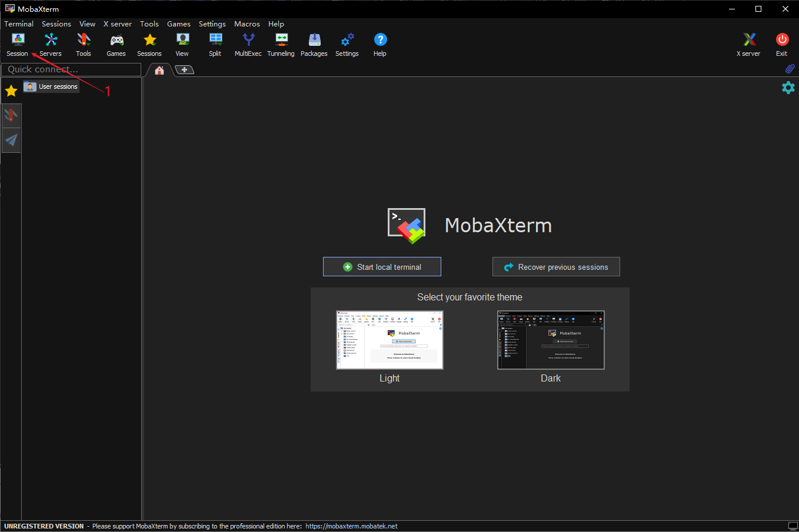
Task: Split the terminal with Split icon
Action: pyautogui.click(x=215, y=44)
